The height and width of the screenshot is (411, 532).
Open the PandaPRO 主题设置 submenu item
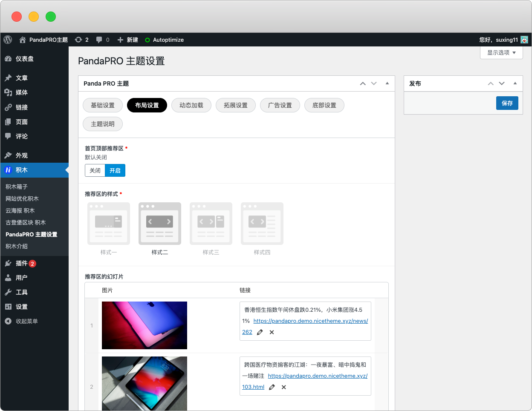click(x=32, y=234)
